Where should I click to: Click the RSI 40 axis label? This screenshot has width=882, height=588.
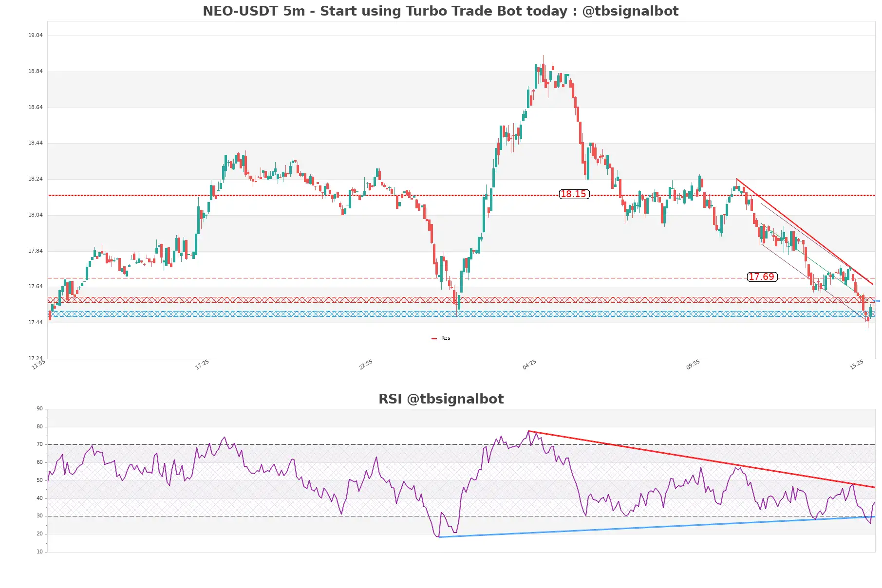pos(39,498)
